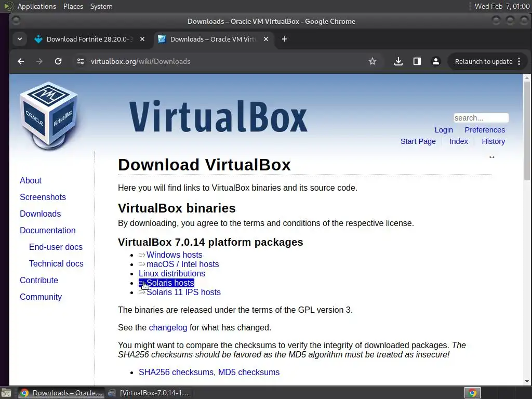The image size is (532, 399).
Task: Open Chrome downloads icon
Action: point(398,61)
